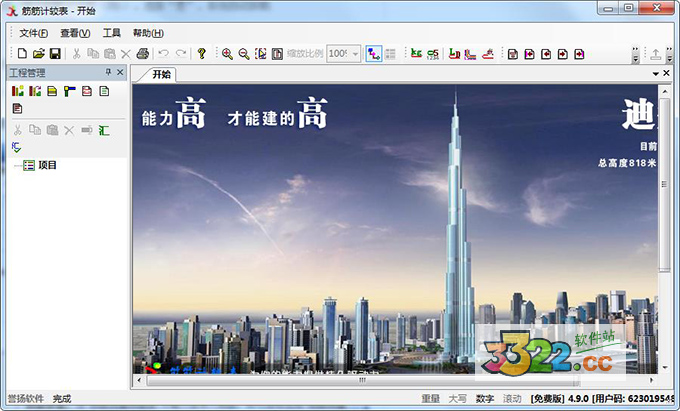Click the third report page icon with red arrow
The height and width of the screenshot is (411, 680).
point(546,54)
